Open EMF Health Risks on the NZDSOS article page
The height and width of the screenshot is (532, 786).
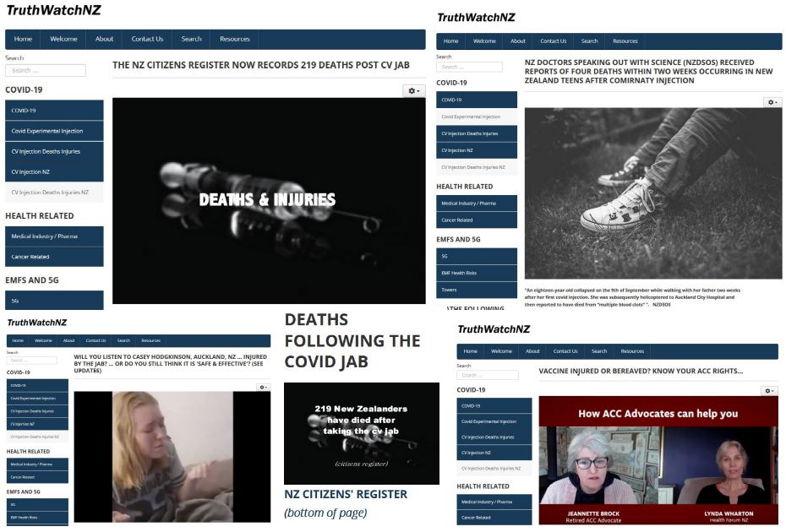pos(477,273)
